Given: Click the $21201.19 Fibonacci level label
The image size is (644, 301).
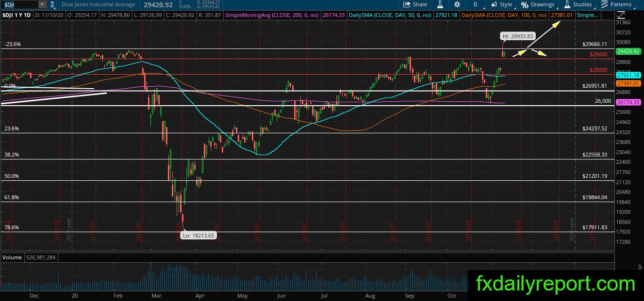Looking at the screenshot, I should 594,176.
